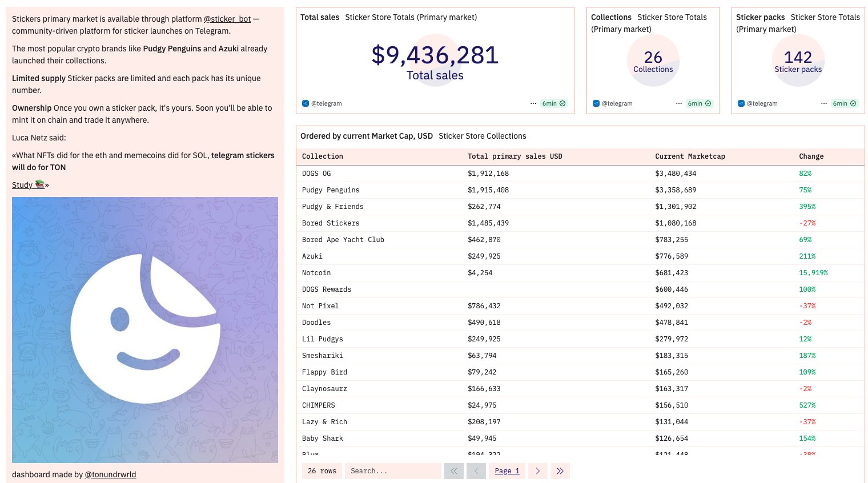The image size is (868, 483).
Task: Select the Lil Pudgys row
Action: [580, 339]
